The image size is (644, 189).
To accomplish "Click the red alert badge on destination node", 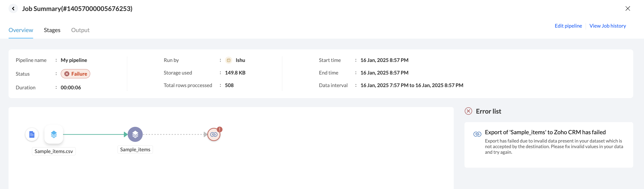I will [220, 129].
